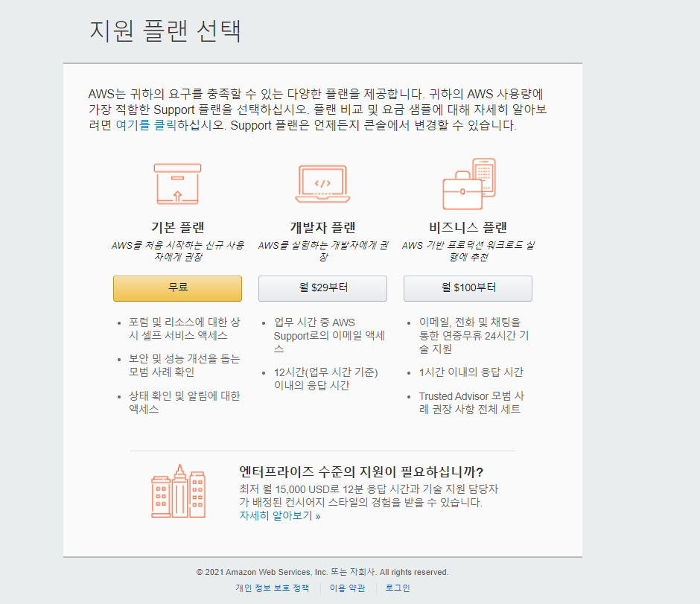
Task: Click the 2021 Amazon Web Services copyright text
Action: [322, 572]
